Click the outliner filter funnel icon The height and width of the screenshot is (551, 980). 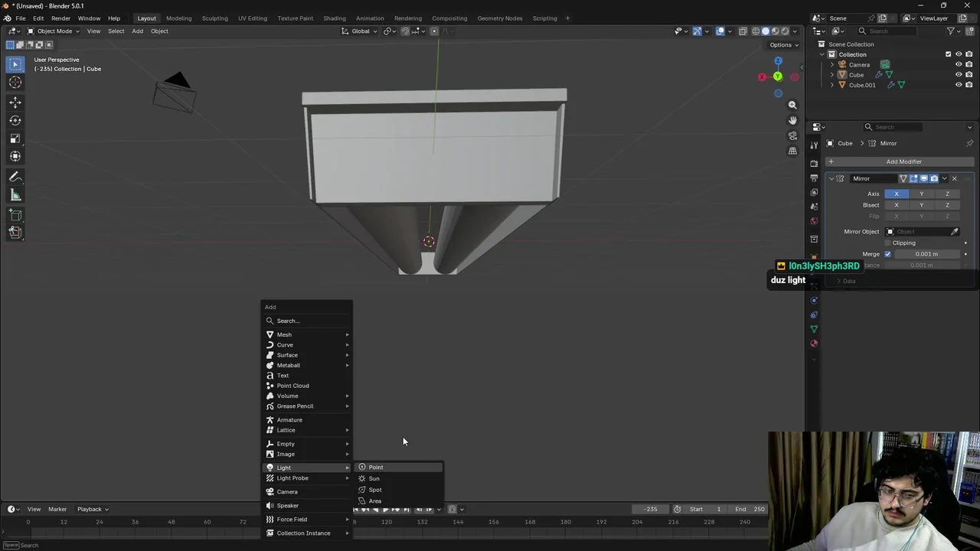tap(951, 31)
